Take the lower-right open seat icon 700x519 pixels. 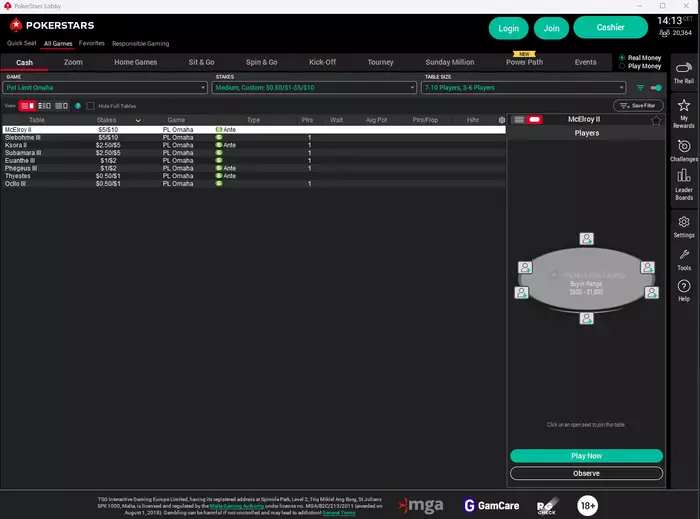pos(652,292)
